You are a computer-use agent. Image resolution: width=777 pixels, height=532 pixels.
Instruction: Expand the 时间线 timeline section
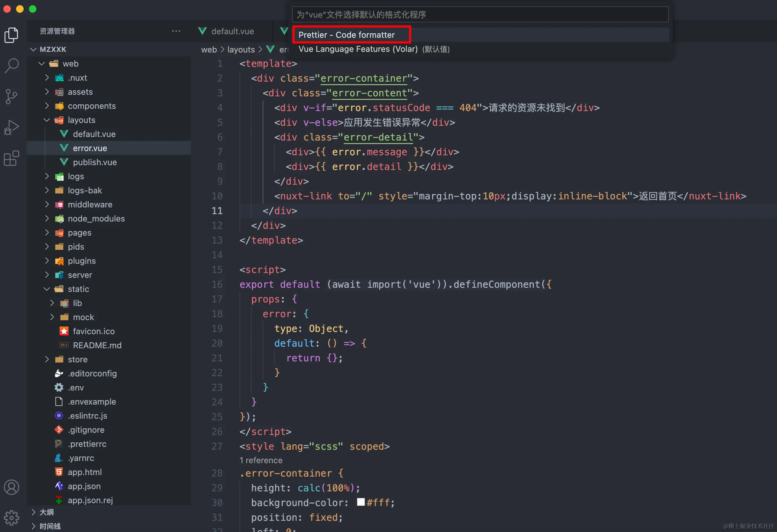[x=33, y=526]
